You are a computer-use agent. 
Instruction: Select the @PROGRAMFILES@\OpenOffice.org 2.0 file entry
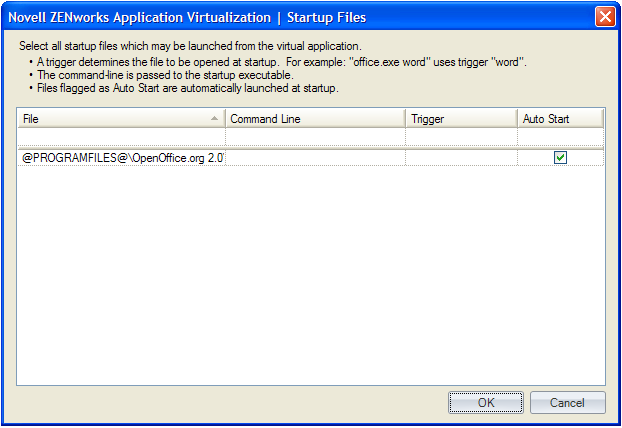coord(121,158)
